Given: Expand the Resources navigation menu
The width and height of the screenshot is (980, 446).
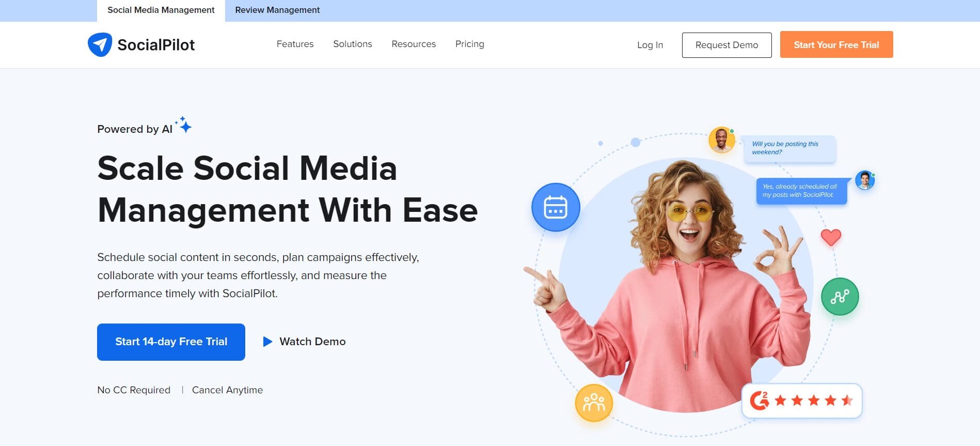Looking at the screenshot, I should (413, 44).
